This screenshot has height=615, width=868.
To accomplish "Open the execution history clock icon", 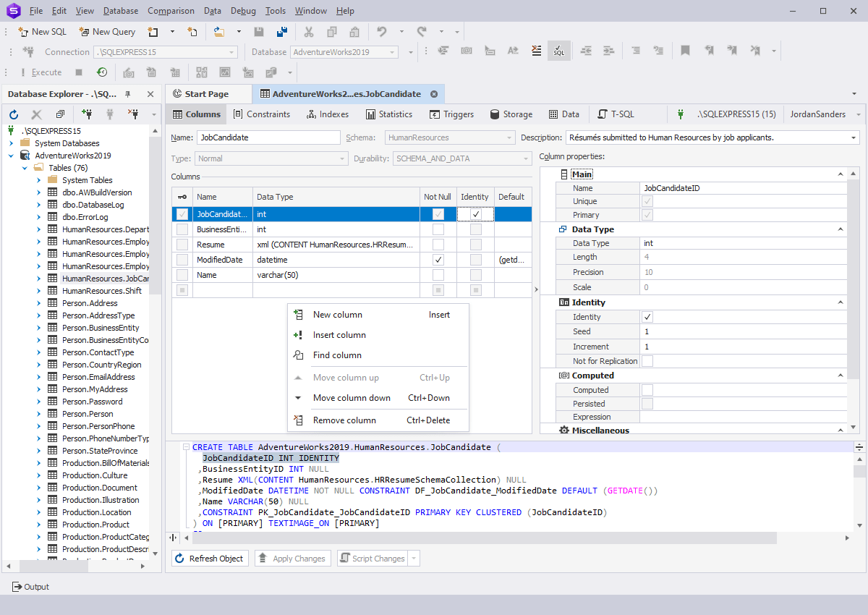I will pos(102,72).
